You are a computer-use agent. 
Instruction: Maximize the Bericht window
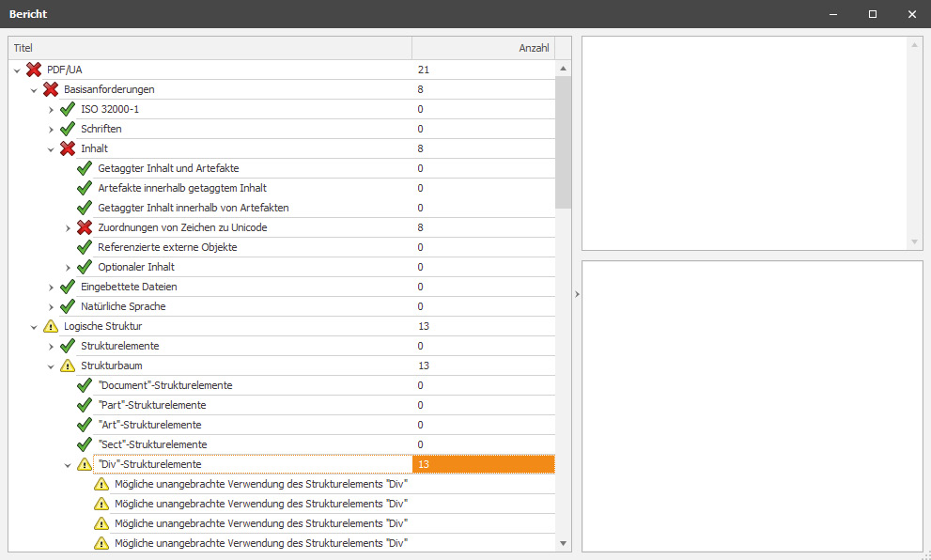(873, 14)
